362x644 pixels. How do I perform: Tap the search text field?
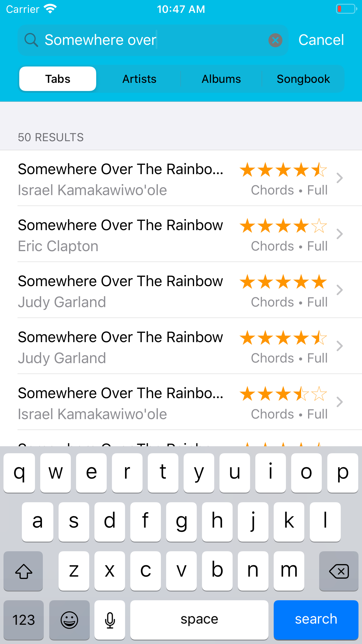pyautogui.click(x=152, y=40)
